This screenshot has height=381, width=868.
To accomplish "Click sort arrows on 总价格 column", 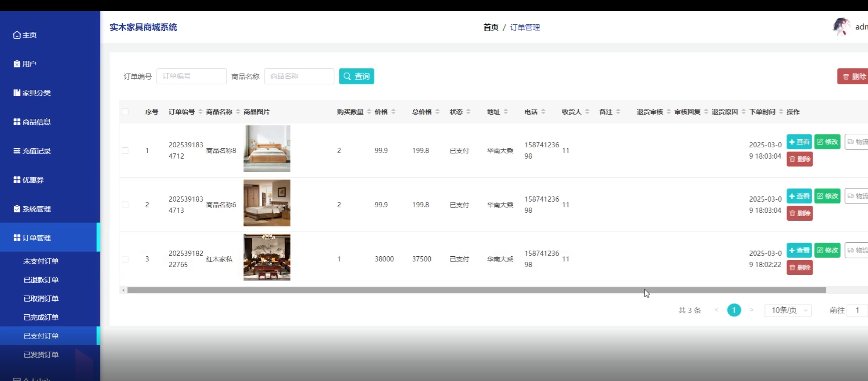I will coord(437,112).
